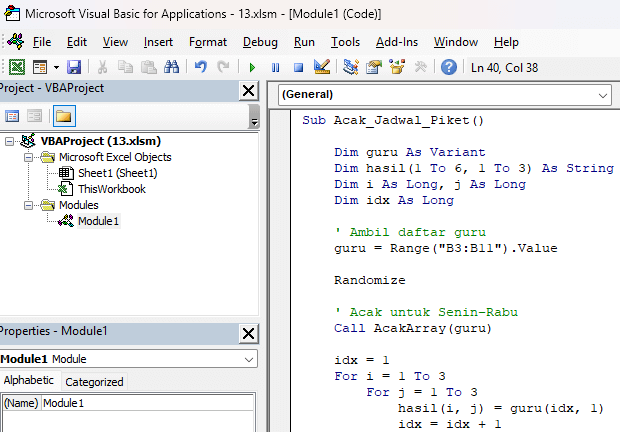Click the 'Acak untuk Senin-Rabu' comment
Screen dimensions: 620x432
[x=426, y=312]
